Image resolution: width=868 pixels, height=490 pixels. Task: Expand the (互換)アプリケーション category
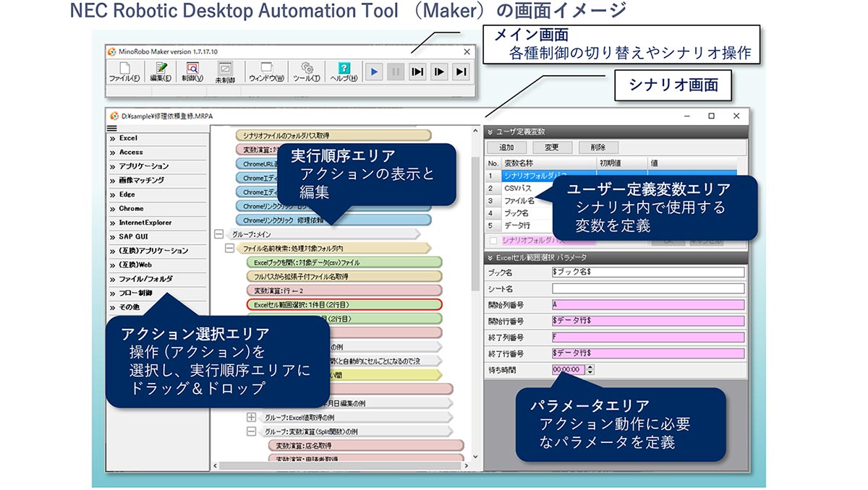coord(156,251)
